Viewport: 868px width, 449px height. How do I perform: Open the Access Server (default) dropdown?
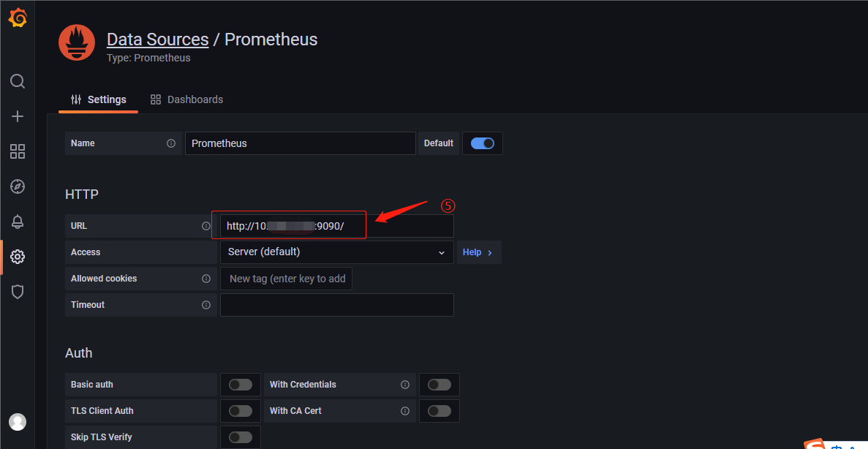[336, 252]
